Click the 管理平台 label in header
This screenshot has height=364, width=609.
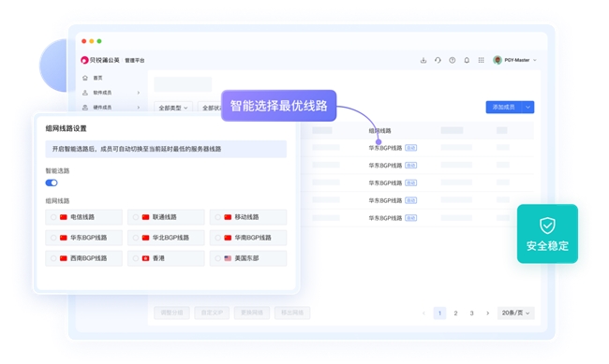(x=134, y=61)
